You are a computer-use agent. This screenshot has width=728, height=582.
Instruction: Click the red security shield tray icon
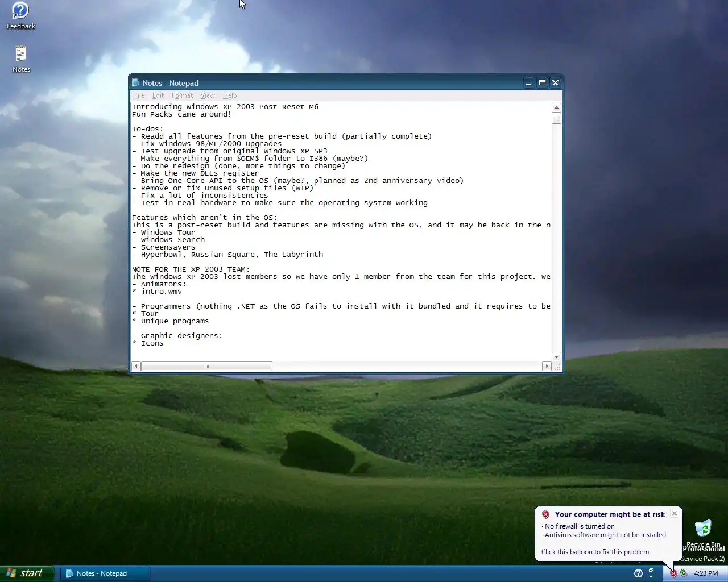[x=673, y=573]
